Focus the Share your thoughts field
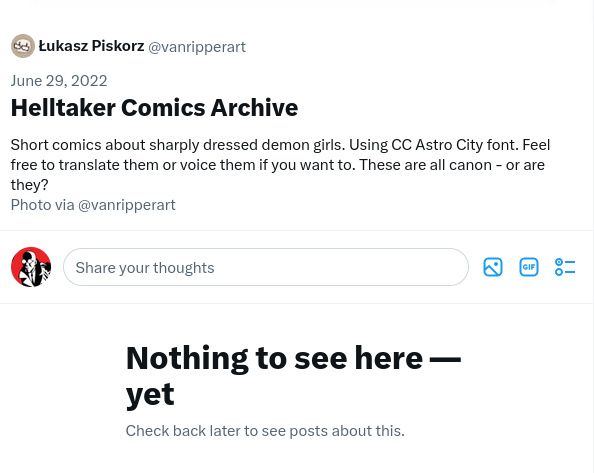Image resolution: width=594 pixels, height=473 pixels. (266, 267)
